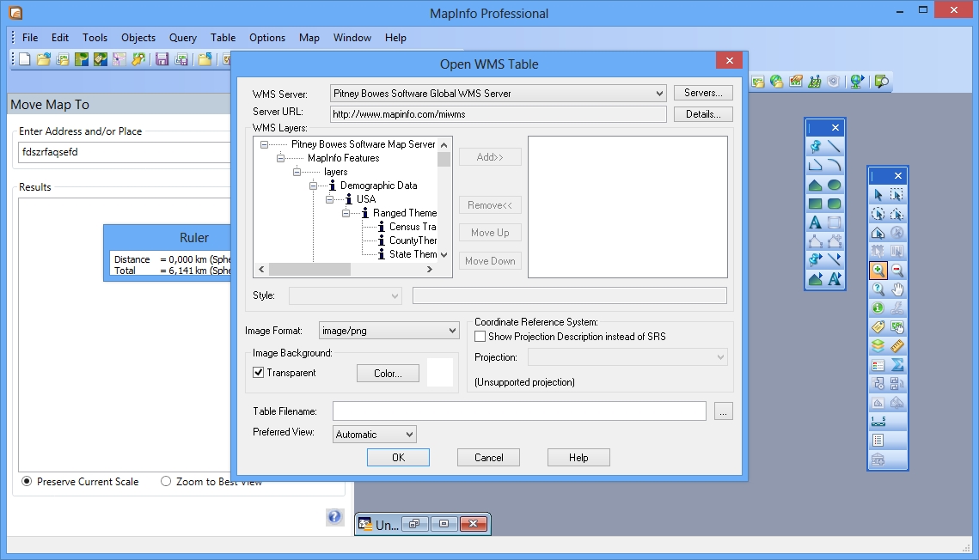The image size is (979, 560).
Task: Select the Polygon drawing tool
Action: [x=816, y=185]
